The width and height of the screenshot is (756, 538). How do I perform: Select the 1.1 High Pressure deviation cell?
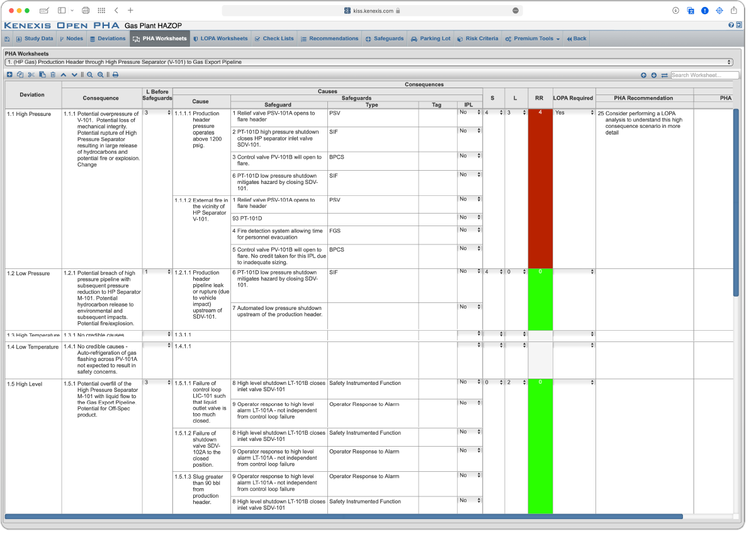[x=33, y=188]
